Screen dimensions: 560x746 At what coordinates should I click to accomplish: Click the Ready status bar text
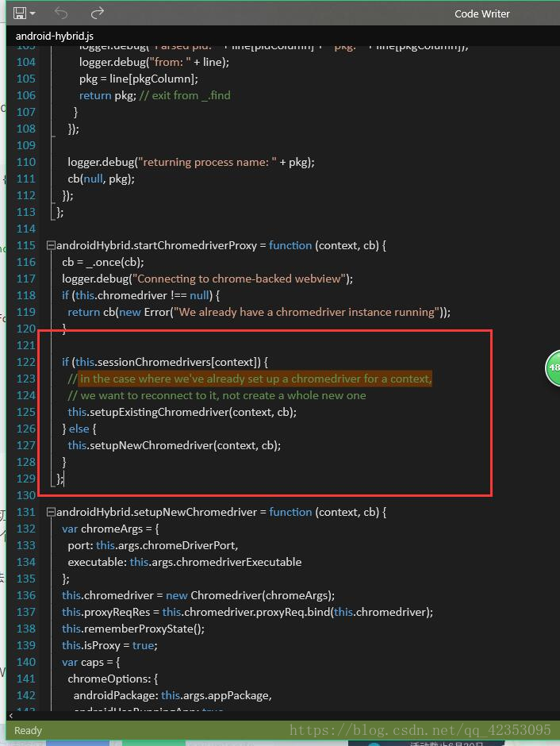28,730
